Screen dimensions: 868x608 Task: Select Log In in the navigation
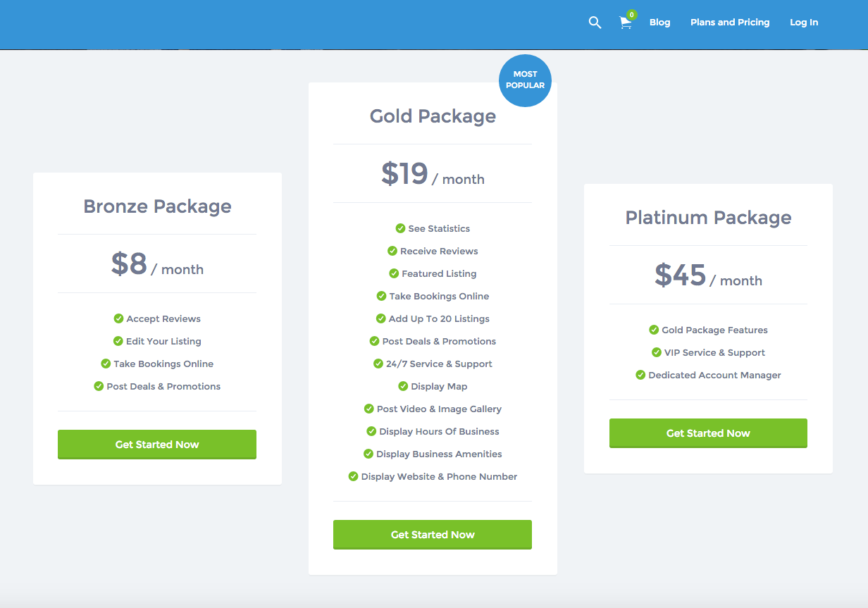coord(804,23)
